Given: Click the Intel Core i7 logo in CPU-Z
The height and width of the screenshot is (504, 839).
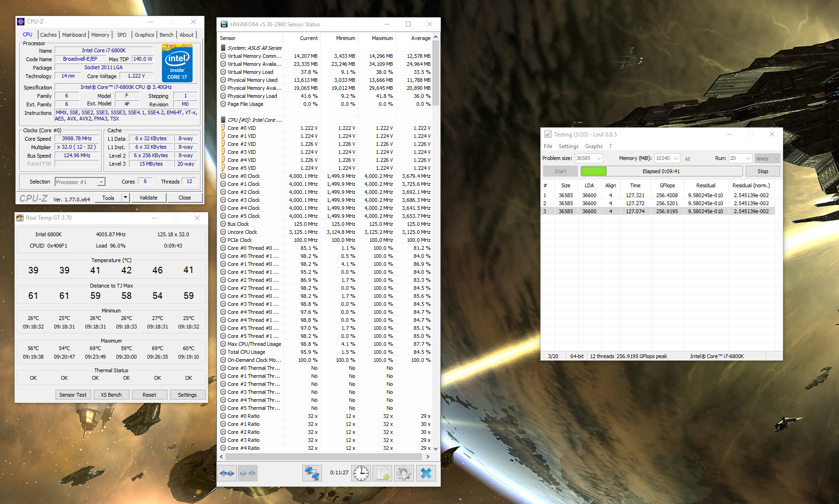Looking at the screenshot, I should [177, 63].
